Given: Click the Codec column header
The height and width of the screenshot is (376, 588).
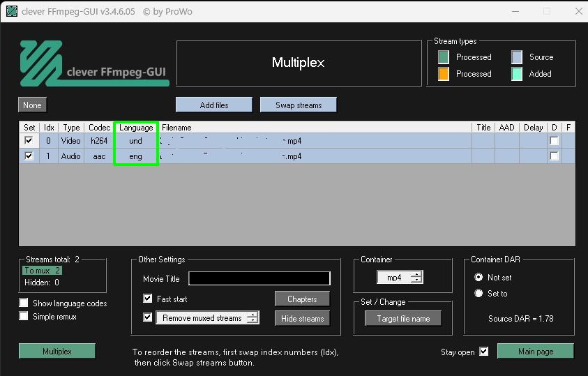Looking at the screenshot, I should (x=99, y=128).
